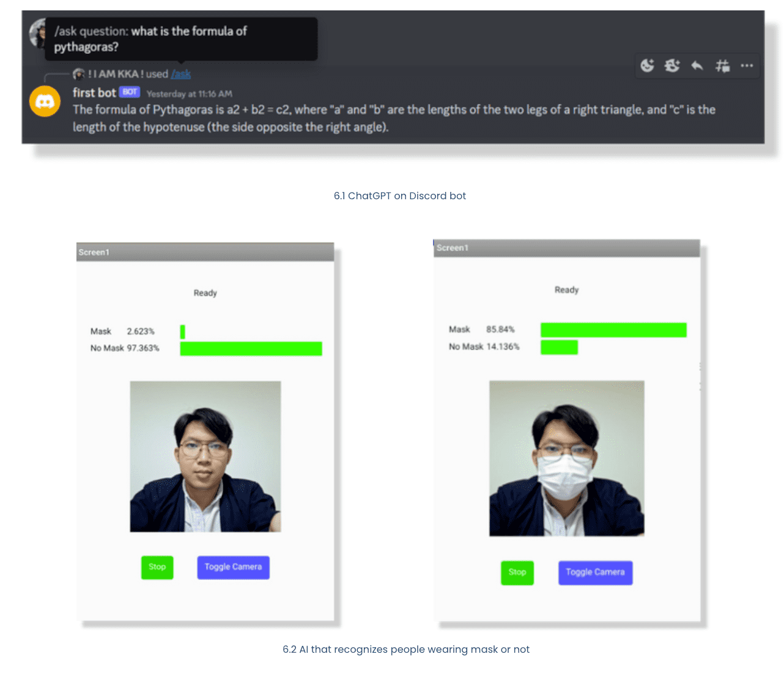
Task: Click the BOT badge next to first bot
Action: pyautogui.click(x=129, y=92)
